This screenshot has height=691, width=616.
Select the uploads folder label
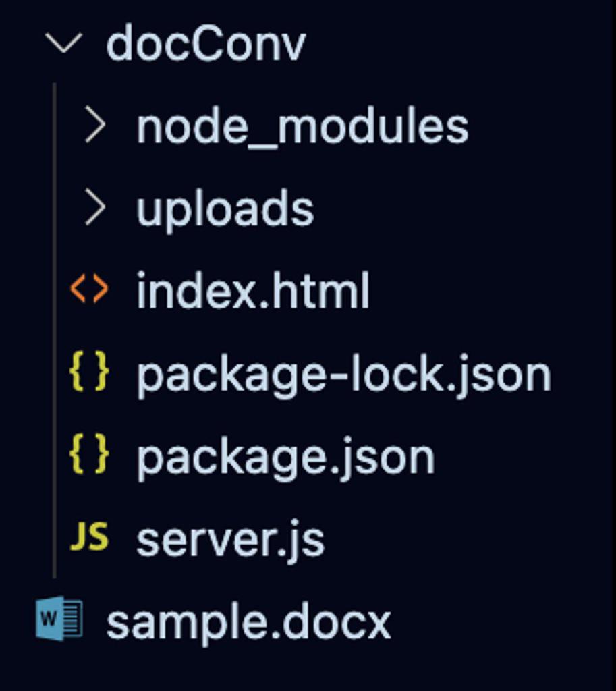coord(225,210)
